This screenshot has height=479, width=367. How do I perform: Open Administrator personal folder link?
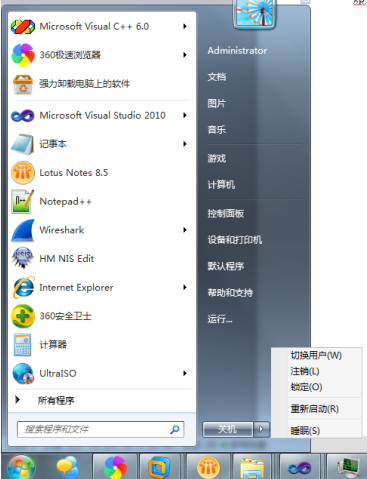[x=237, y=51]
